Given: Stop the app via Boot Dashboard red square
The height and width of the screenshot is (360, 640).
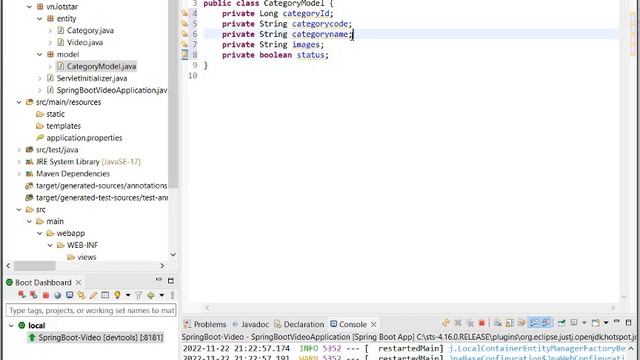Looking at the screenshot, I should coord(46,295).
